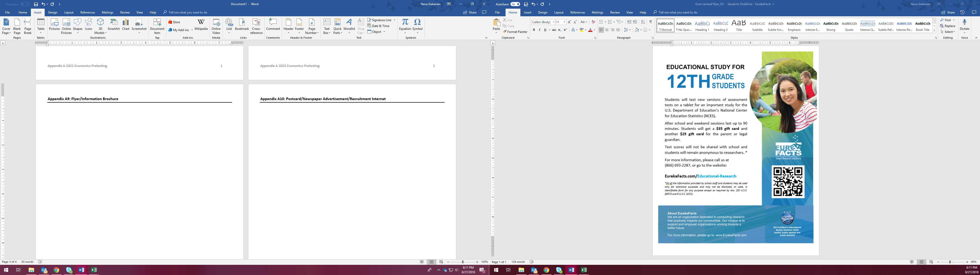Toggle AutoSave switch in Econ flyer window

pyautogui.click(x=515, y=4)
